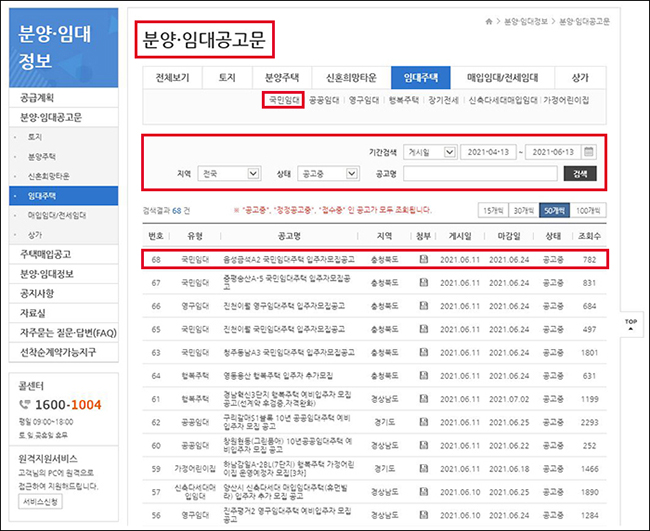Download attachment for notice number 67
This screenshot has height=531, width=650.
(x=423, y=282)
